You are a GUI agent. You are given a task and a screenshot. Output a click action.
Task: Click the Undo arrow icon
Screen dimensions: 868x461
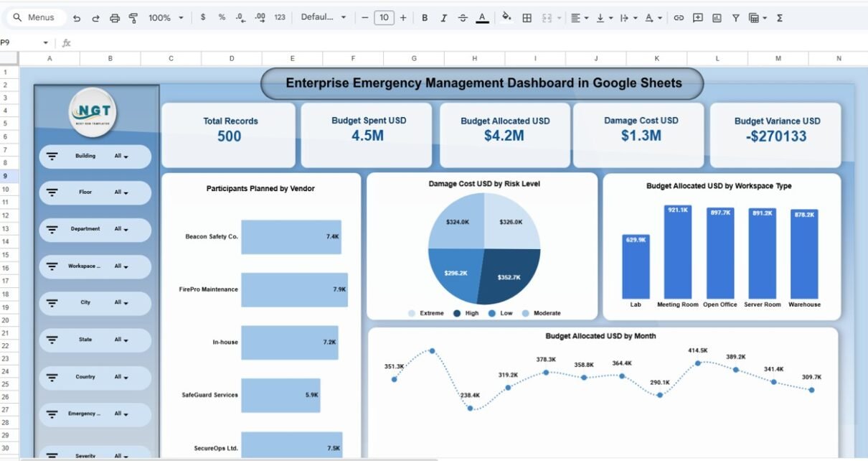(77, 18)
